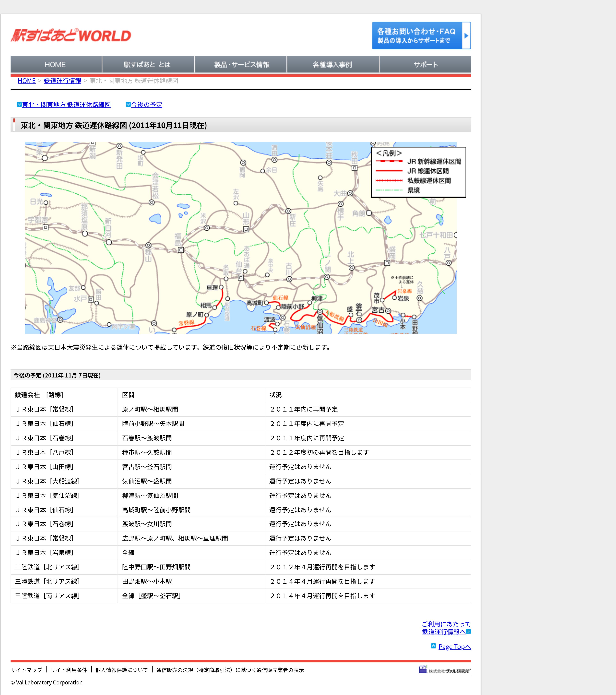This screenshot has width=616, height=695.
Task: Click down-arrow icon beside 今後の予定 link
Action: pos(128,105)
